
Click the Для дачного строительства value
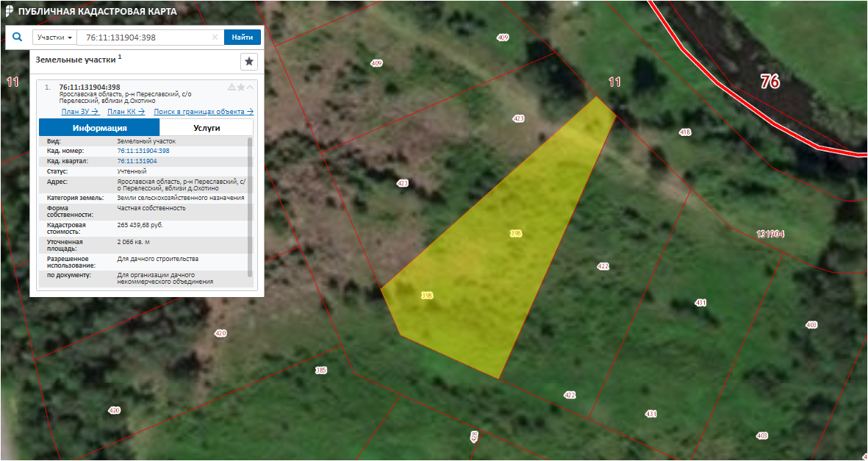click(x=158, y=259)
